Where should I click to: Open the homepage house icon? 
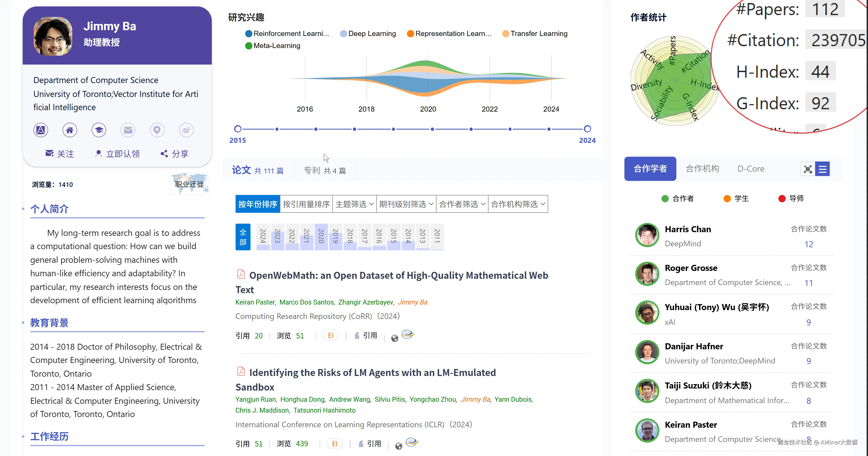(70, 130)
